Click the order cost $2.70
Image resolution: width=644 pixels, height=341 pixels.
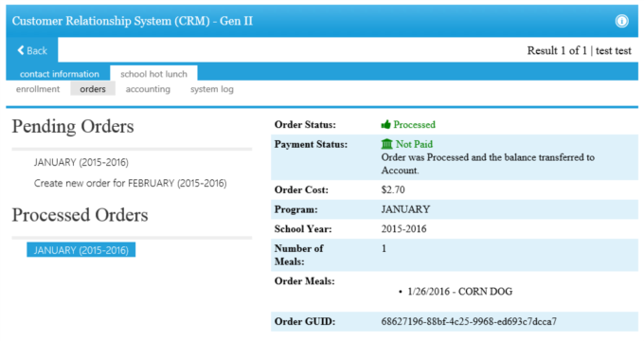[x=393, y=189]
